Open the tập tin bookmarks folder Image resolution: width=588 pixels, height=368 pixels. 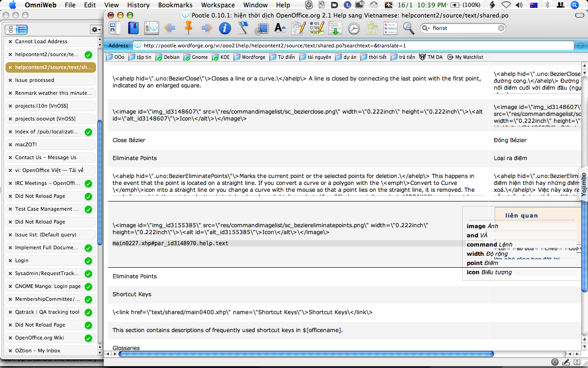click(x=140, y=57)
